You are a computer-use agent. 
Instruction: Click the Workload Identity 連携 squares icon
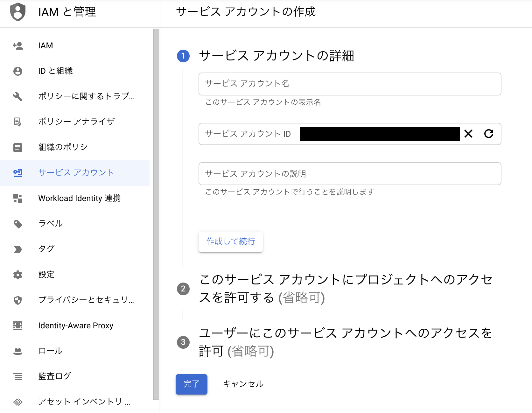click(18, 198)
